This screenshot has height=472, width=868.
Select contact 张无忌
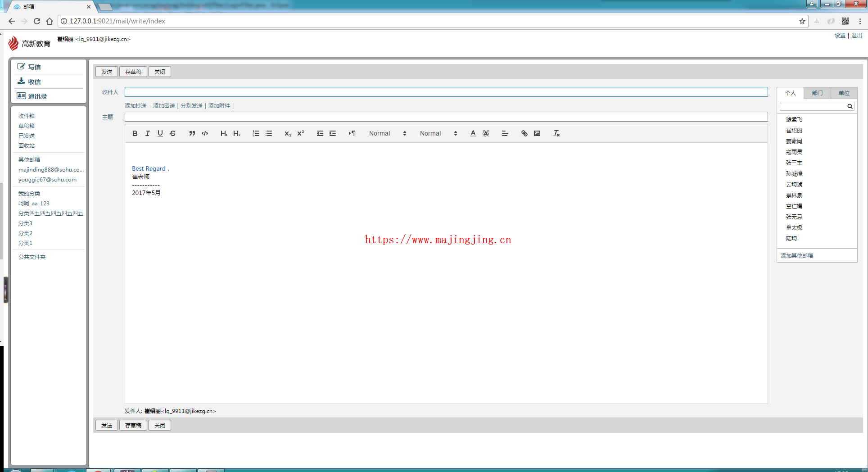(794, 217)
